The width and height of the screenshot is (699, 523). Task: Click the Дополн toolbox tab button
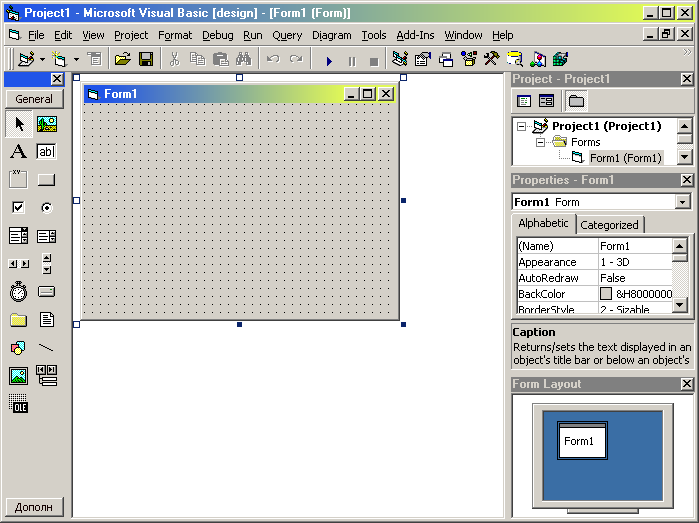pos(34,507)
